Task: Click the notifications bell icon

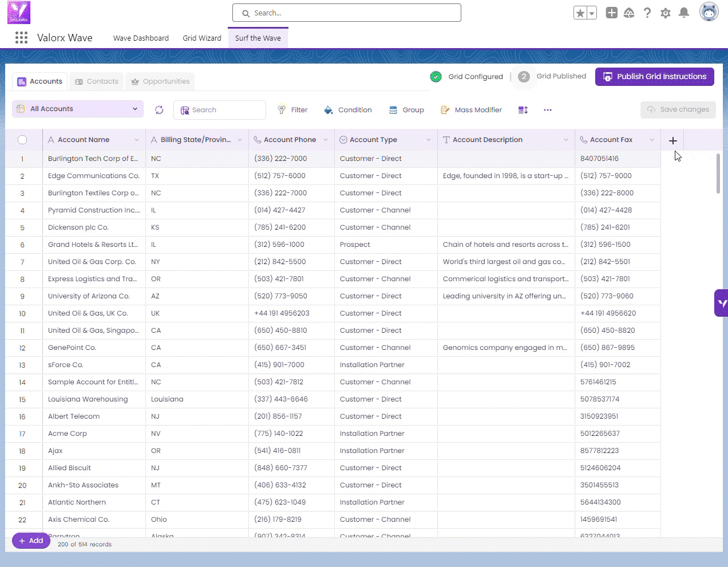Action: click(x=683, y=13)
